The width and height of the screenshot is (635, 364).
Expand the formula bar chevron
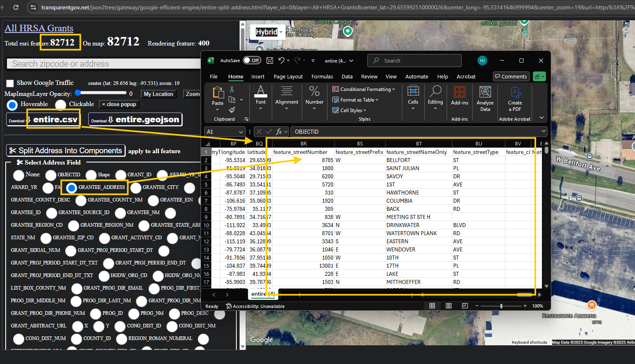click(x=543, y=131)
